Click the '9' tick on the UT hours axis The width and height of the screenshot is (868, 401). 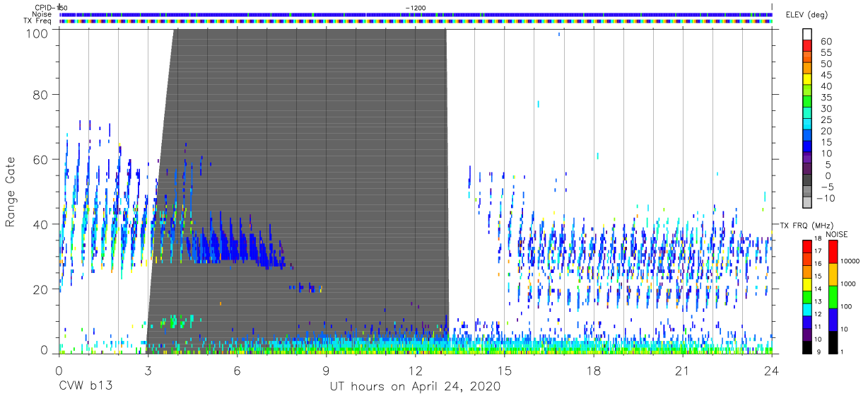[x=326, y=371]
